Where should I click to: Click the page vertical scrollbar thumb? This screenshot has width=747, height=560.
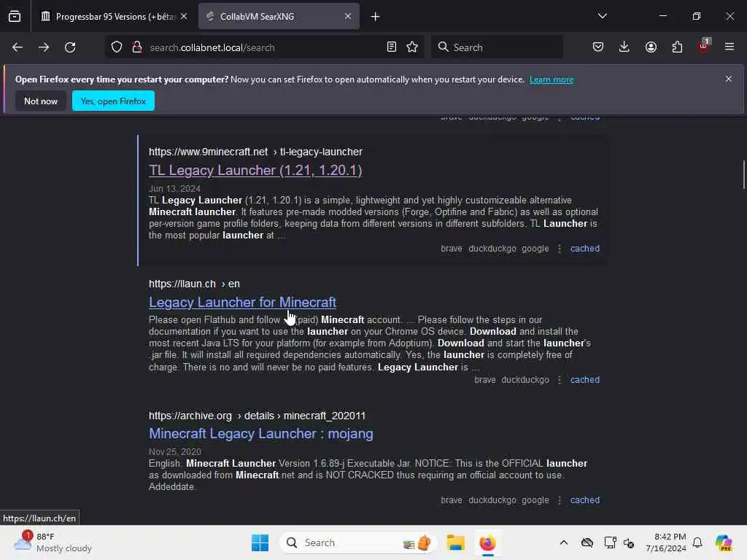pyautogui.click(x=743, y=175)
